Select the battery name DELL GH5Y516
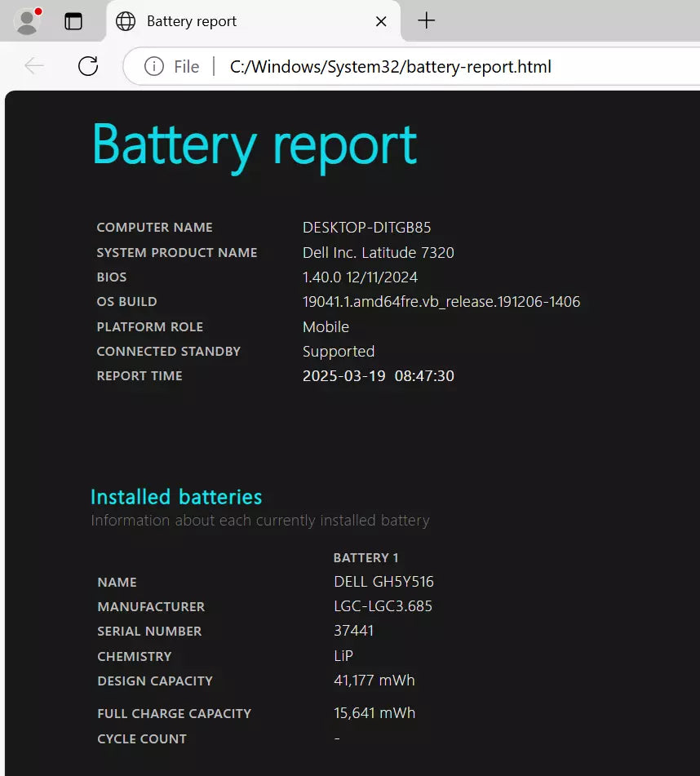Screen dimensions: 700x776 (x=383, y=581)
